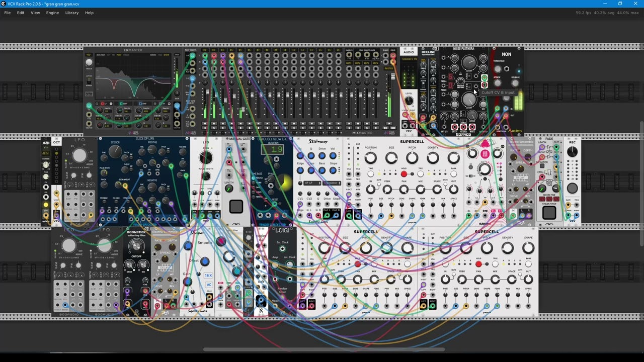Viewport: 644px width, 362px height.
Task: Click the MixMaster track 03 fader
Action: click(225, 100)
